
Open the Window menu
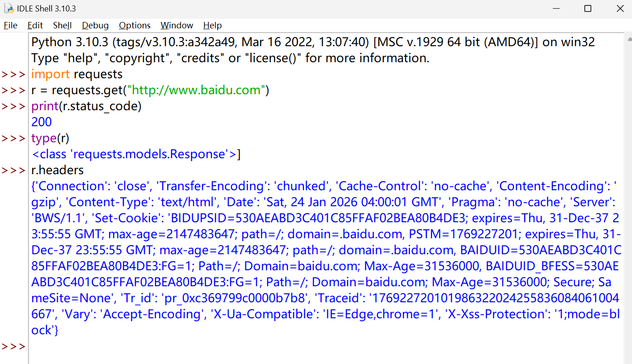177,26
